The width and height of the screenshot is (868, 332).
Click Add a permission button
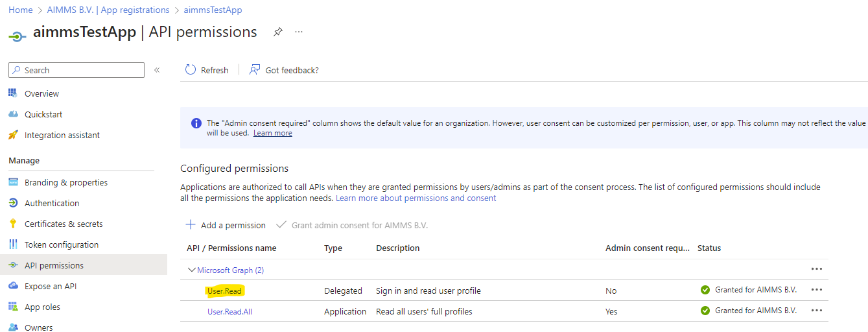click(x=226, y=225)
